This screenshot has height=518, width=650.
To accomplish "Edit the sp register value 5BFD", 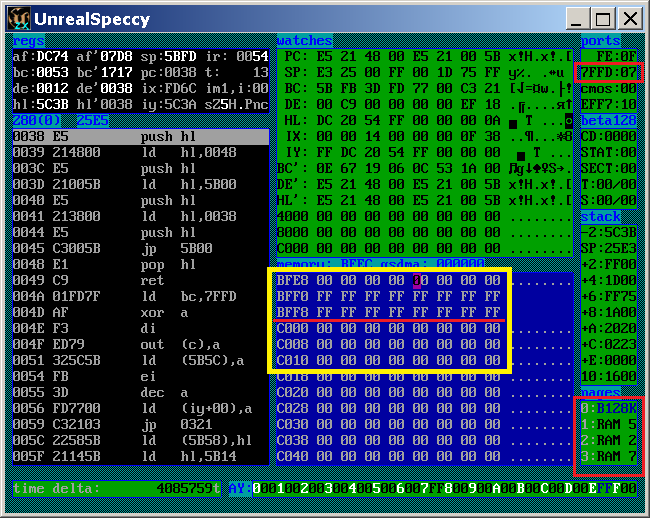I will coord(180,57).
